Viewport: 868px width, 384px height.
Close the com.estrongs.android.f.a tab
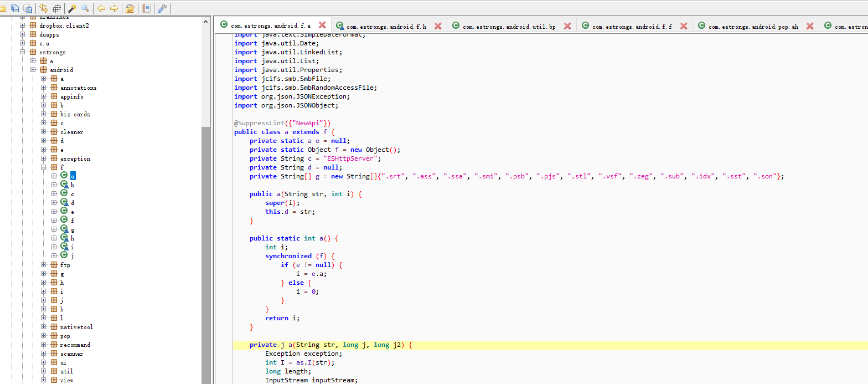point(322,25)
